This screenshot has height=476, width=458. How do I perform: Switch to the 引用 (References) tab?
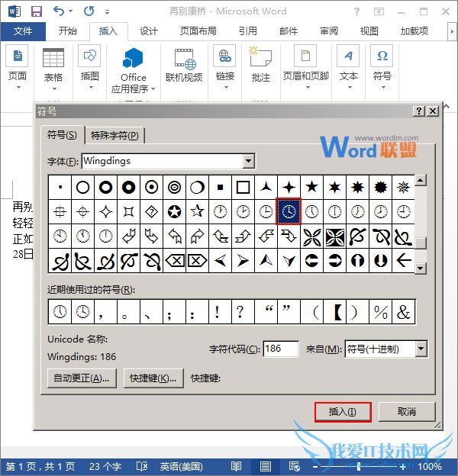click(247, 31)
